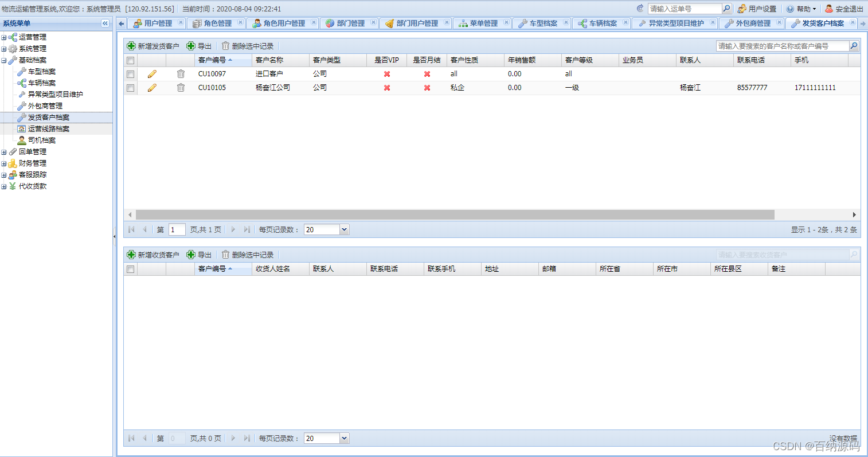Collapse the system menu sidebar
Image resolution: width=868 pixels, height=457 pixels.
[105, 24]
